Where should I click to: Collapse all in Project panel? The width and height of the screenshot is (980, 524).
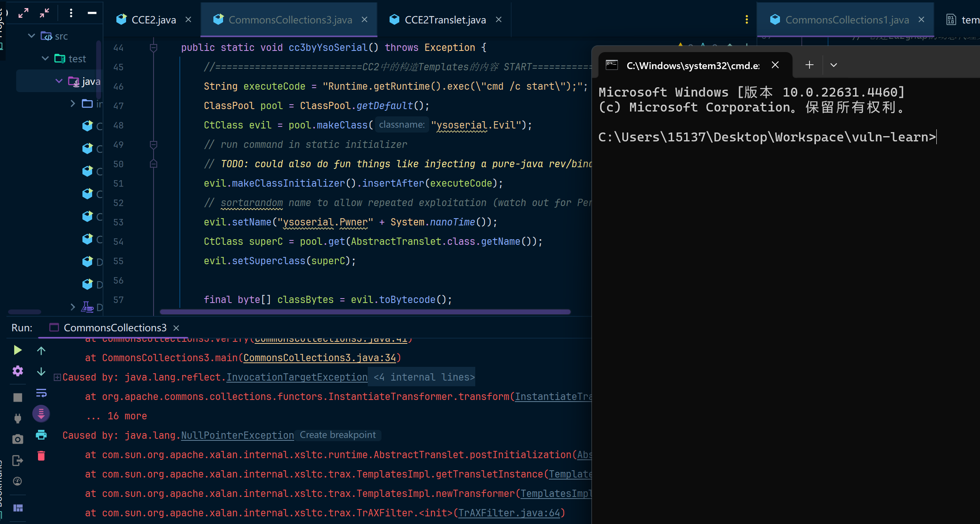click(x=44, y=13)
